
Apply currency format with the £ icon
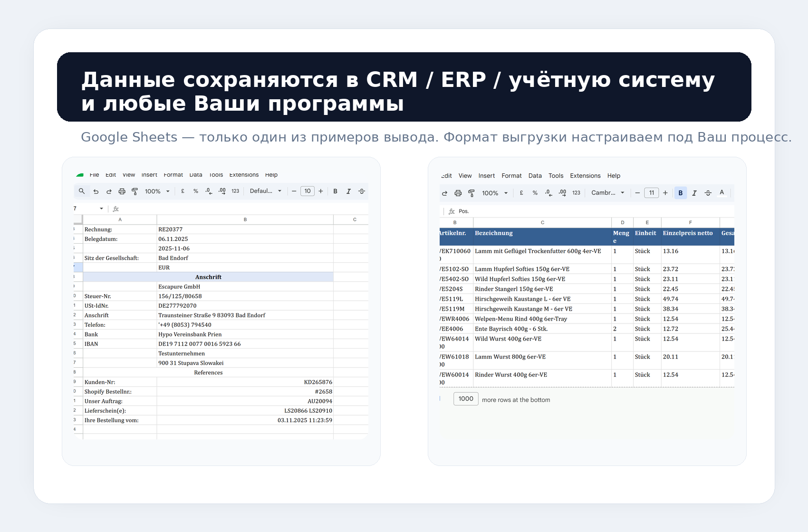coord(183,191)
